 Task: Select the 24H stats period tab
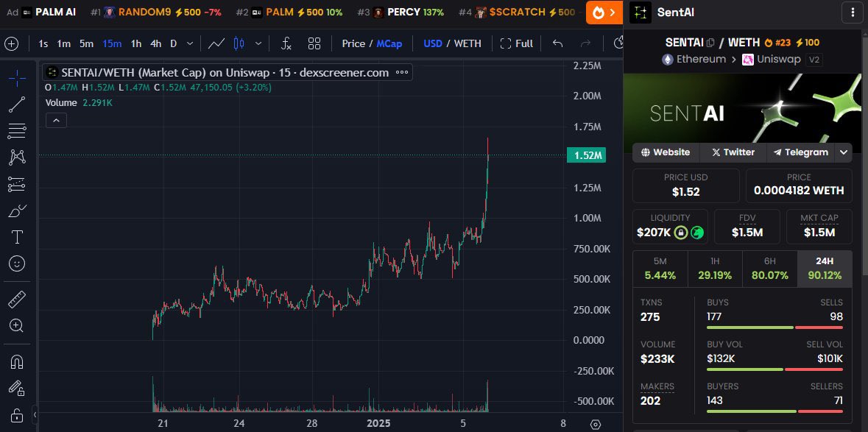[x=825, y=269]
